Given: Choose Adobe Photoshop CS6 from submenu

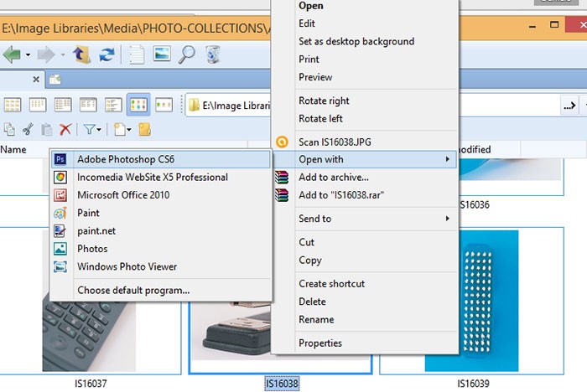Looking at the screenshot, I should pyautogui.click(x=126, y=159).
